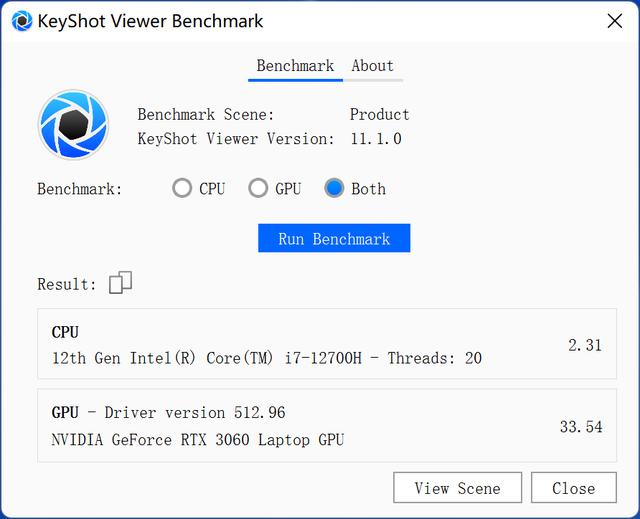Viewport: 640px width, 519px height.
Task: Close the dialog with the X icon
Action: [615, 21]
